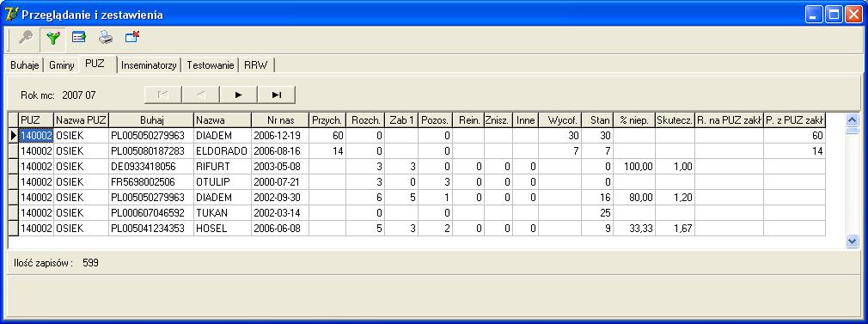Click the Zab 1 column header

pos(401,119)
